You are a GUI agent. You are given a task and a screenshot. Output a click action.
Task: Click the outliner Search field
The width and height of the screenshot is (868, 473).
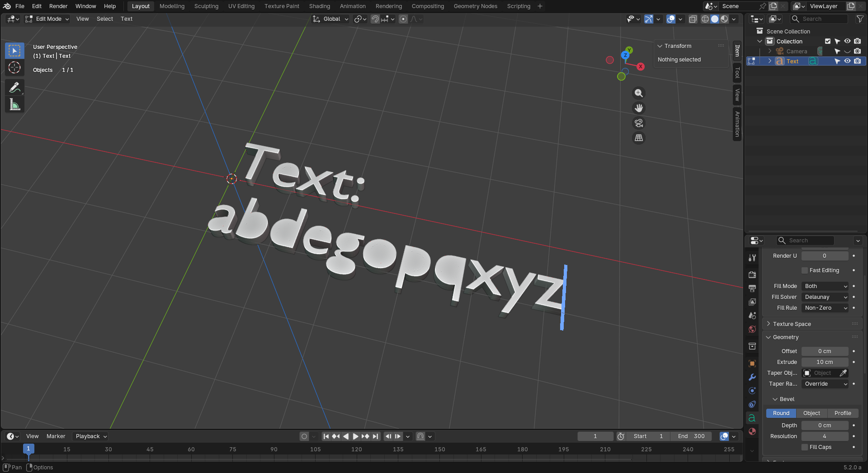tap(819, 19)
